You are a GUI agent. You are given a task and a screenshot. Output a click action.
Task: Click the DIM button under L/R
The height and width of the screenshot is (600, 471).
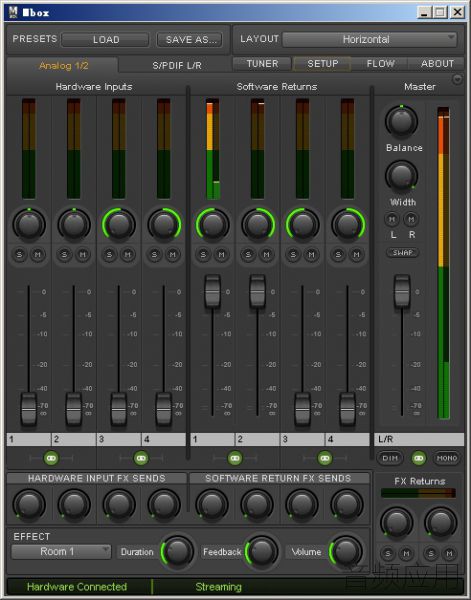390,458
